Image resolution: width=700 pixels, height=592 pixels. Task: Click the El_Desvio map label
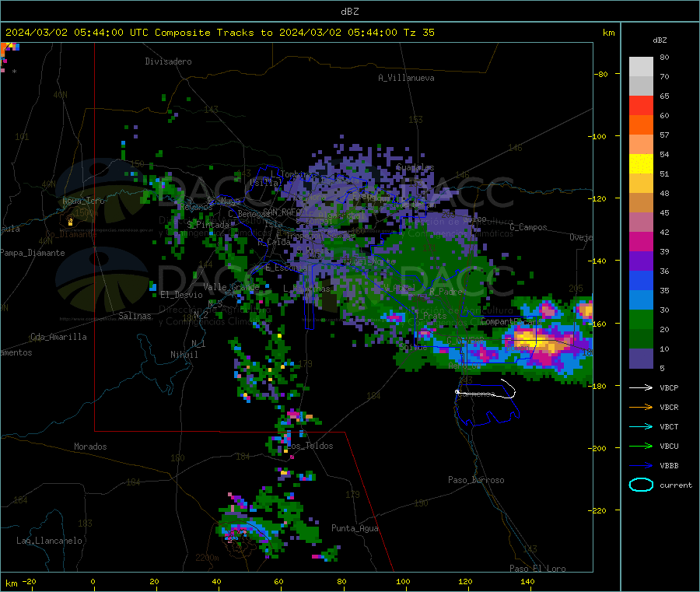click(x=181, y=295)
